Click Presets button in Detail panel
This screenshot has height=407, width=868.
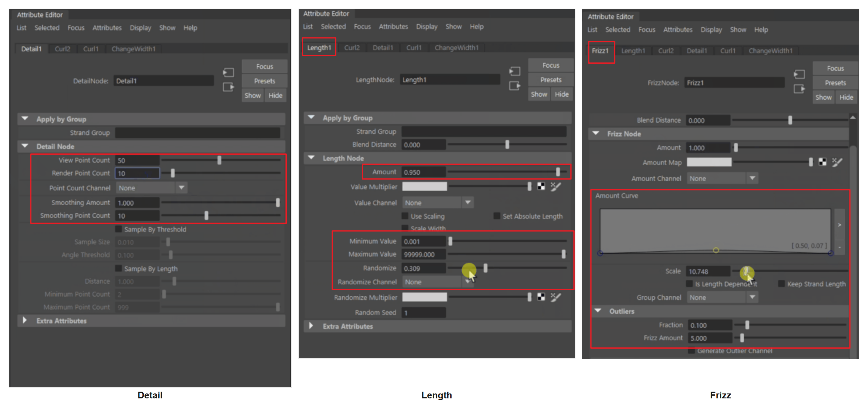click(x=265, y=81)
